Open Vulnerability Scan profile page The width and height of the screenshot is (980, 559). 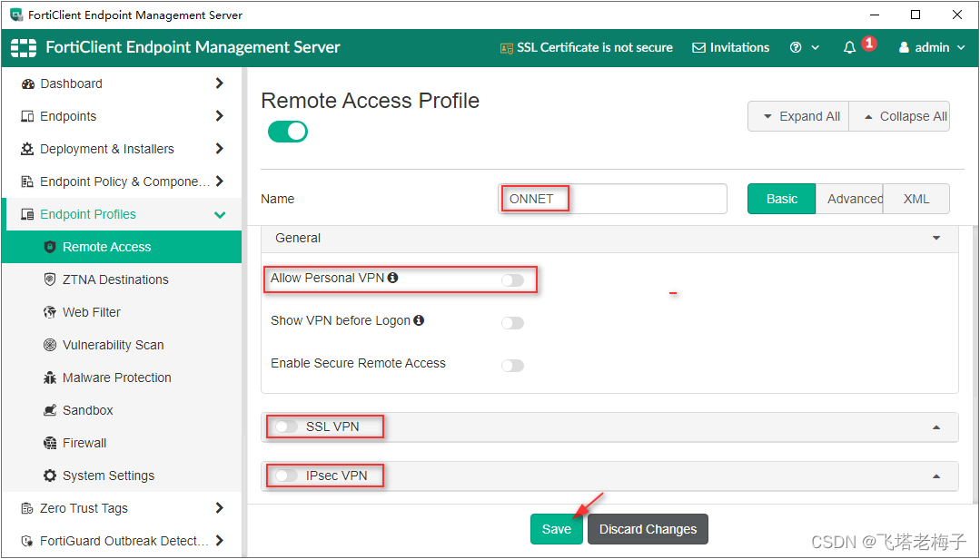[x=122, y=345]
